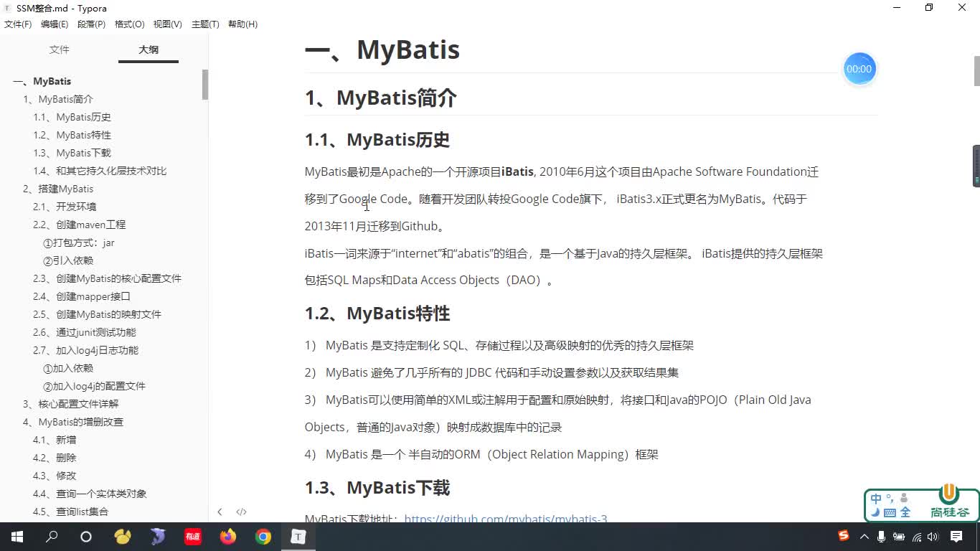The image size is (980, 551).
Task: Click the 全 icon on IME bar
Action: coord(905,512)
